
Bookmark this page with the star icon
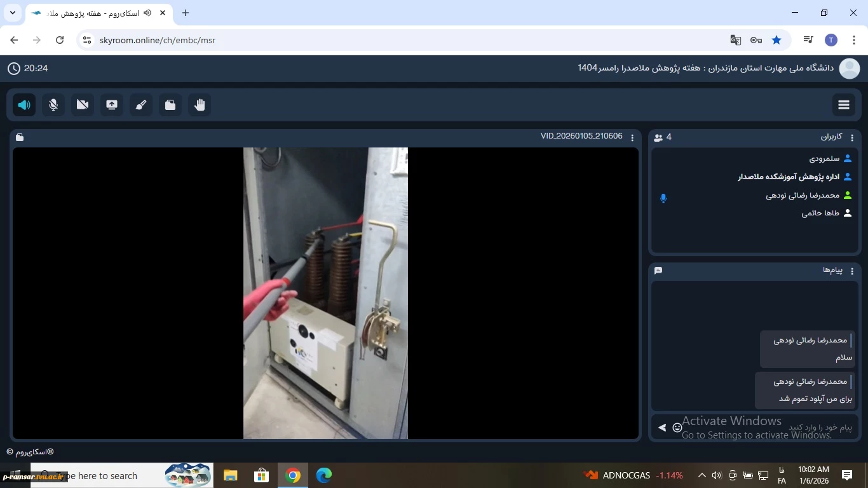[776, 40]
